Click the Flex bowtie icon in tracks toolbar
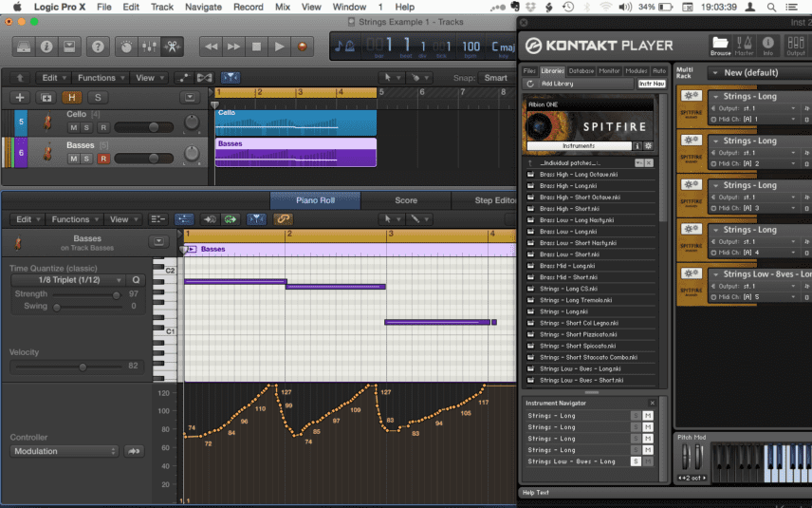The image size is (812, 508). point(205,78)
